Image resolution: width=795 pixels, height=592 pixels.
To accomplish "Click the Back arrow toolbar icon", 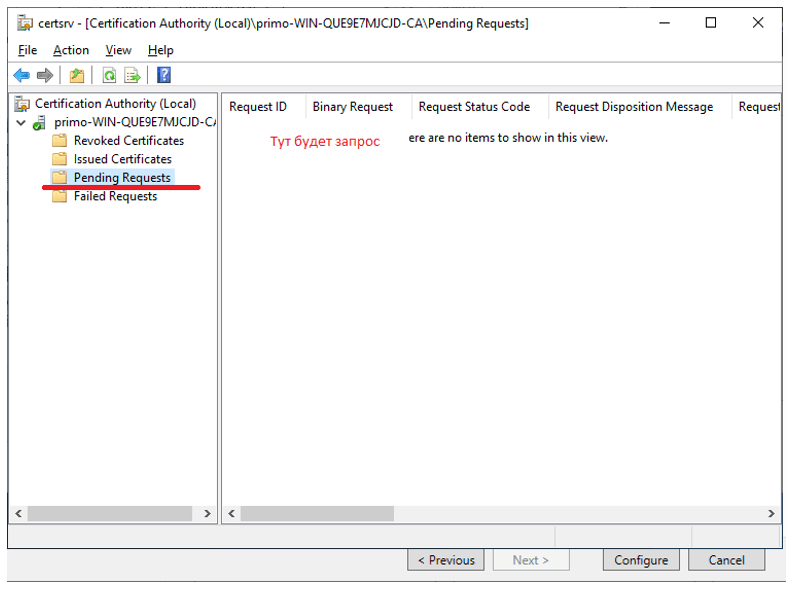I will click(21, 75).
